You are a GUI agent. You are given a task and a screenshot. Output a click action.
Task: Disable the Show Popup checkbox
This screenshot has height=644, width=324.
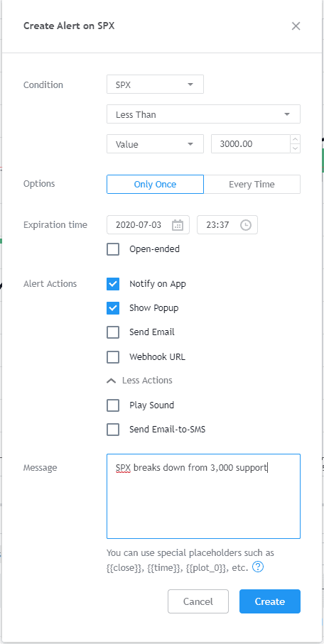pos(113,308)
